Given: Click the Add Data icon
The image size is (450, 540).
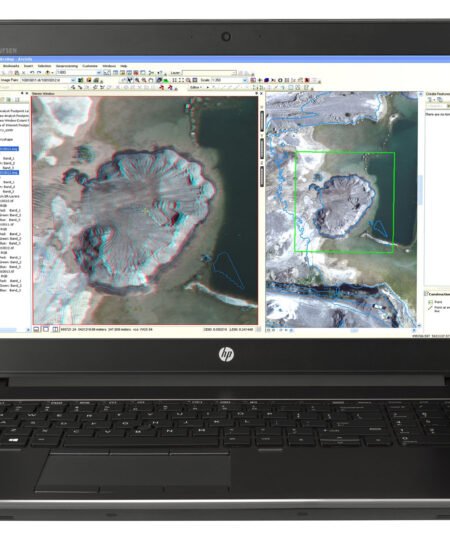Looking at the screenshot, I should point(48,73).
